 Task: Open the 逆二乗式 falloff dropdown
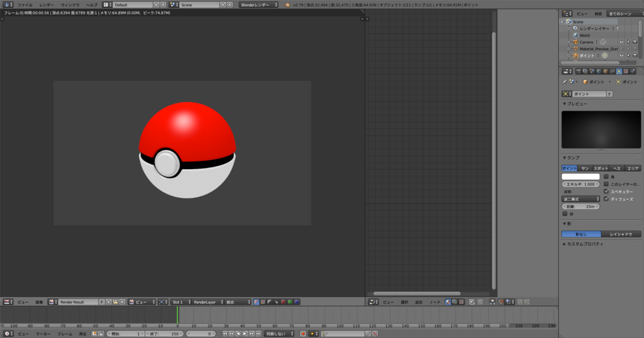[580, 199]
